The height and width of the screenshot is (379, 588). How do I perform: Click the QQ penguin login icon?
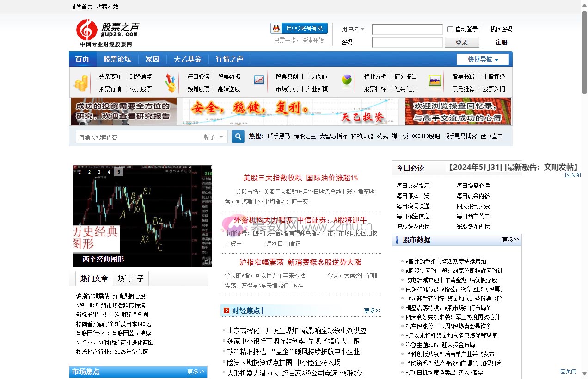(x=276, y=29)
